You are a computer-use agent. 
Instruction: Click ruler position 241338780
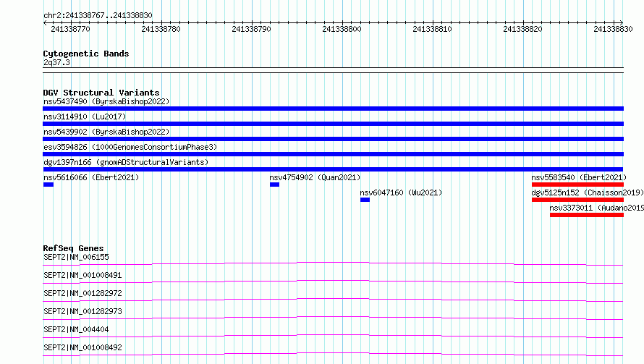(x=161, y=29)
